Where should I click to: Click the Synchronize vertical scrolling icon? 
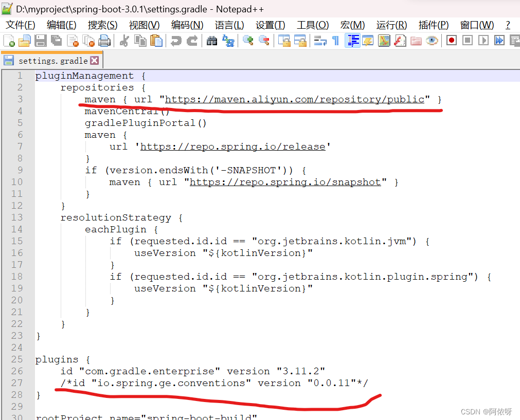284,41
